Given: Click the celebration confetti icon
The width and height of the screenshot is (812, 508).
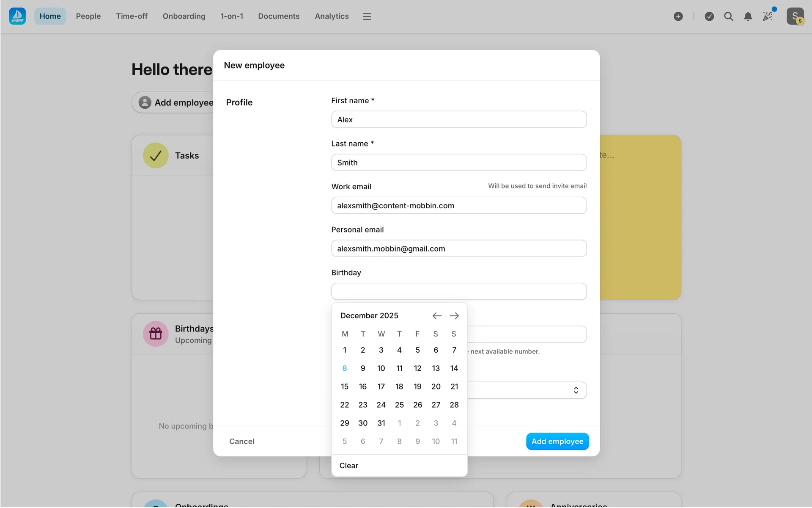Looking at the screenshot, I should 768,17.
